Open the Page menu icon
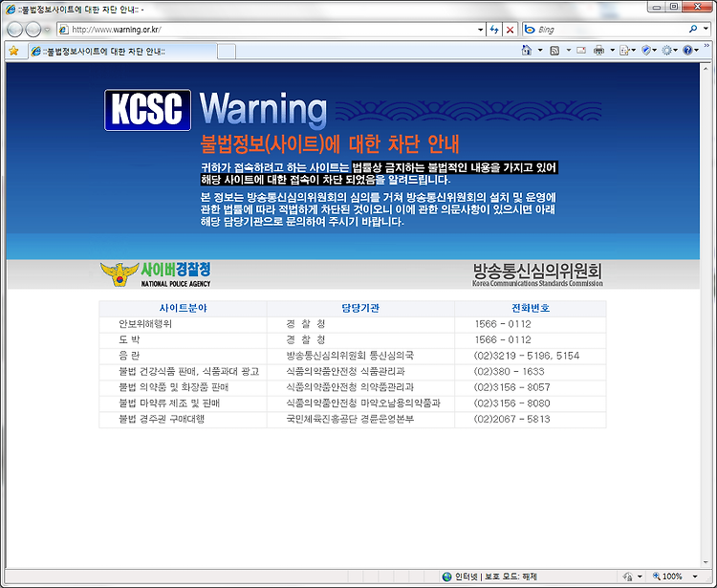This screenshot has height=588, width=717. (627, 51)
